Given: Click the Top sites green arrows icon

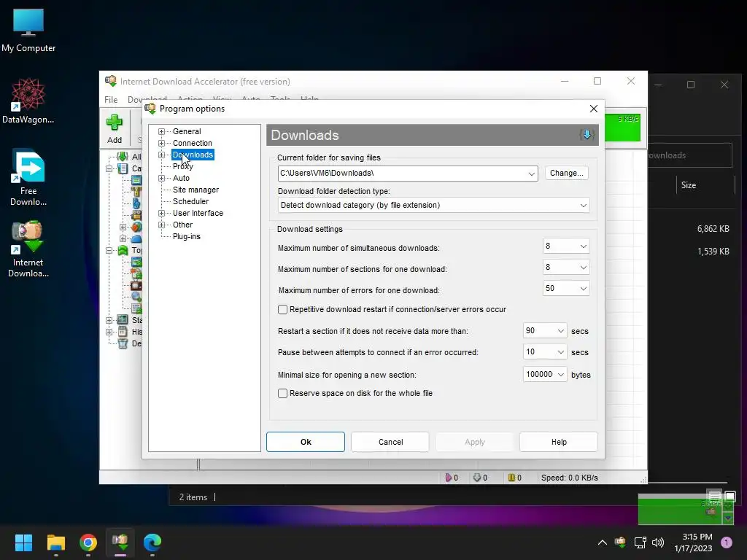Looking at the screenshot, I should tap(123, 250).
